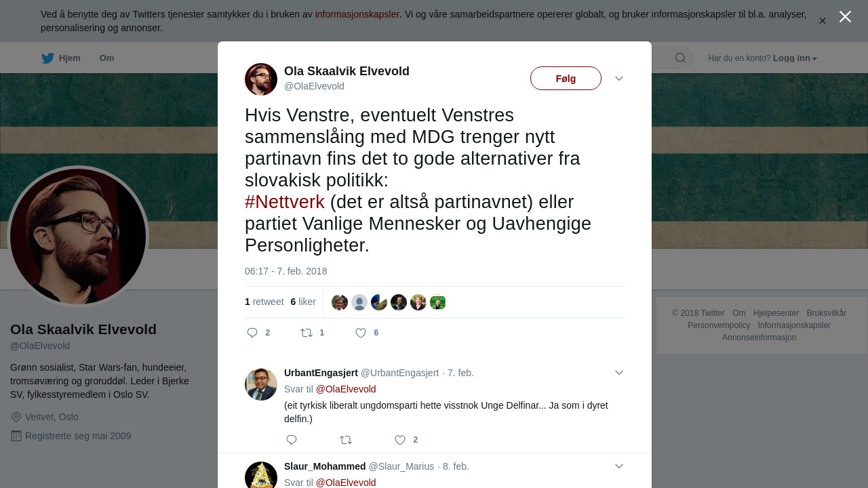Viewport: 868px width, 488px height.
Task: Expand options chevron on Slaur_Mohammed's reply
Action: click(x=619, y=466)
